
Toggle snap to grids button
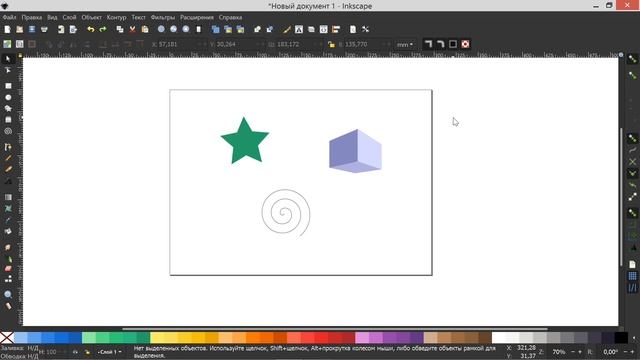[632, 276]
